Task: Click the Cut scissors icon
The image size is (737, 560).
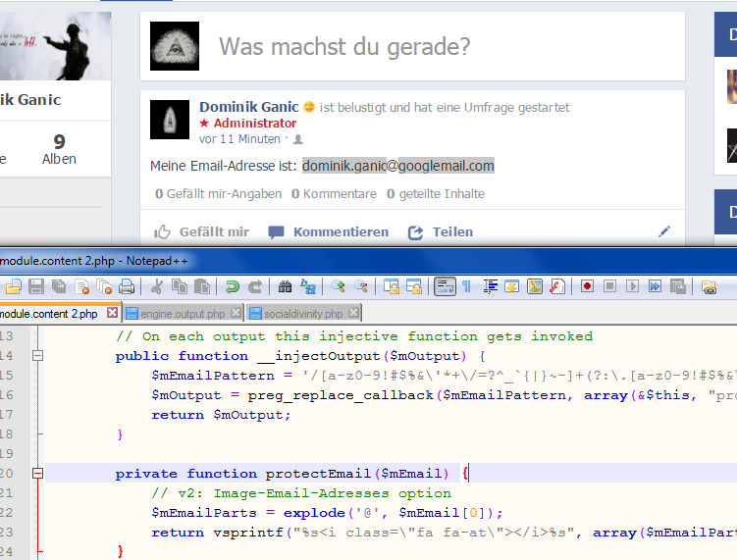Action: [156, 286]
